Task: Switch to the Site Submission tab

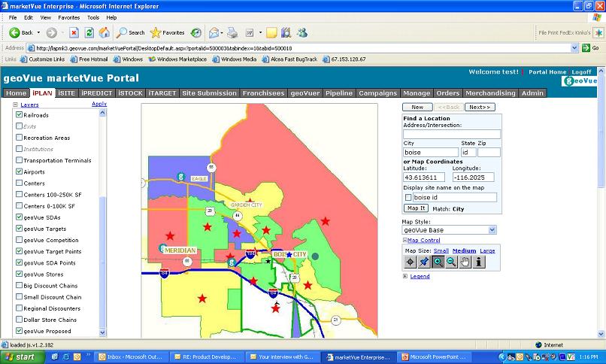Action: [210, 93]
